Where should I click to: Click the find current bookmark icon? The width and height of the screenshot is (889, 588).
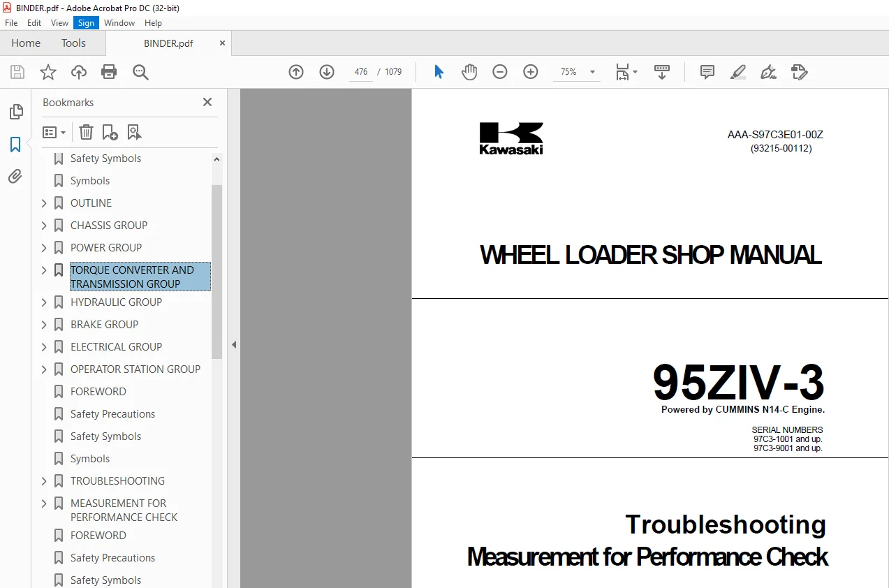pos(134,132)
